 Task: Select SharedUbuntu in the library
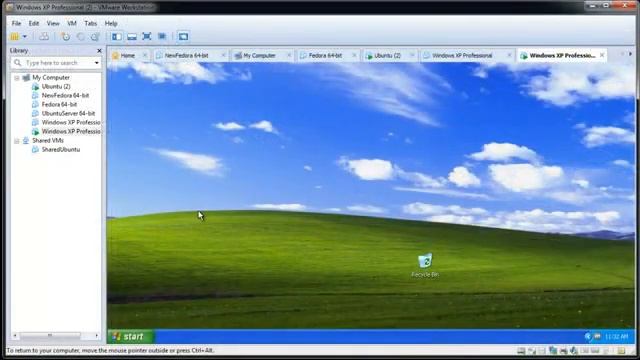(61, 149)
